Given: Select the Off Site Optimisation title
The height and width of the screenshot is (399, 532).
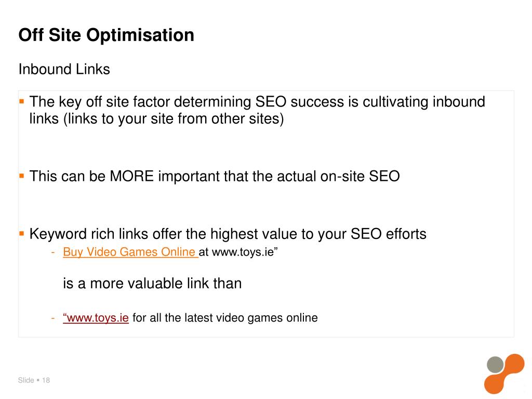Looking at the screenshot, I should (106, 35).
